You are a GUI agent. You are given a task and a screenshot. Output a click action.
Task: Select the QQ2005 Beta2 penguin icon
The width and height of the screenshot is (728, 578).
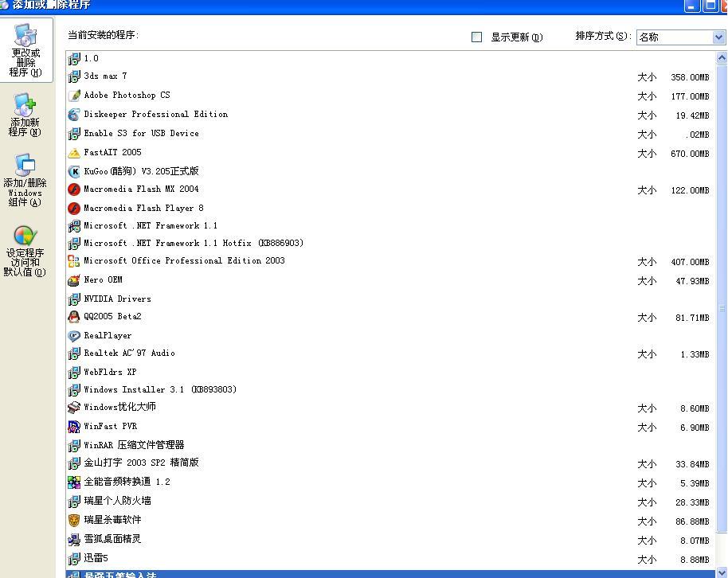(x=74, y=317)
